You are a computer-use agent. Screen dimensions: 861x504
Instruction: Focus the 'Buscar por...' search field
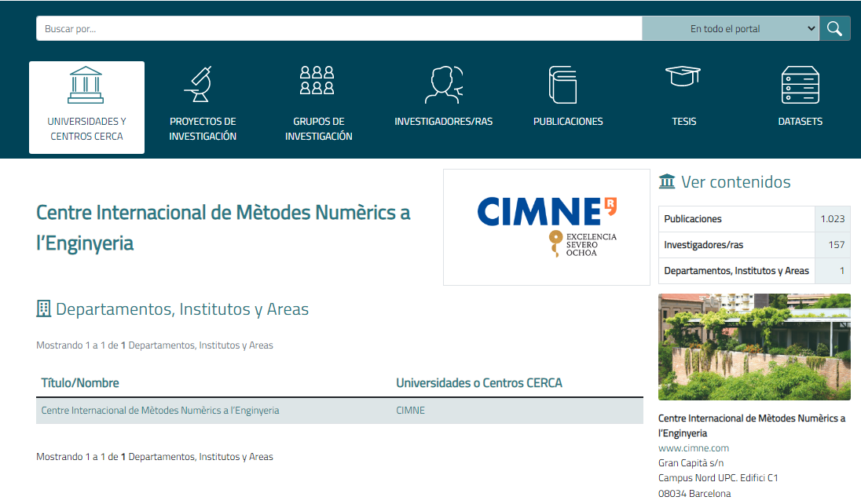[338, 29]
